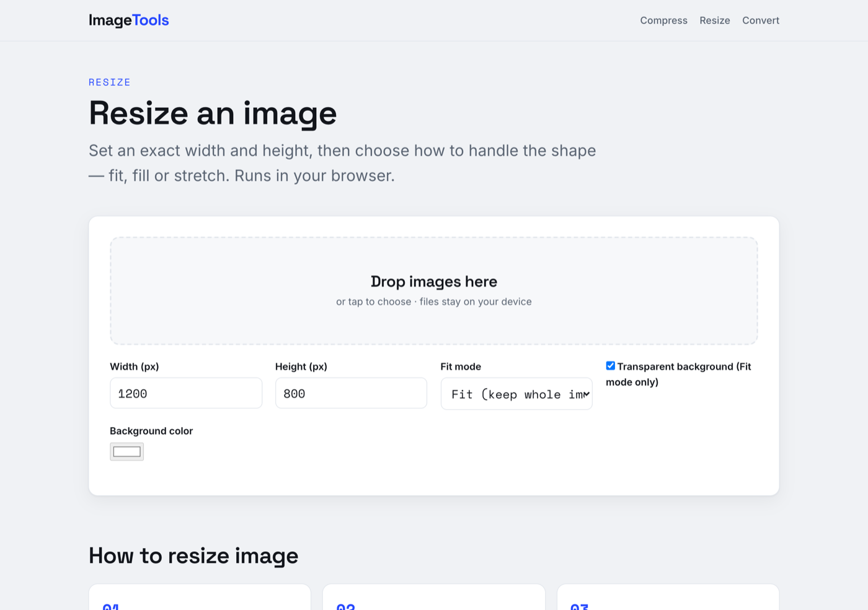The height and width of the screenshot is (610, 868).
Task: Click the 'or tap to choose' helper text
Action: (434, 302)
